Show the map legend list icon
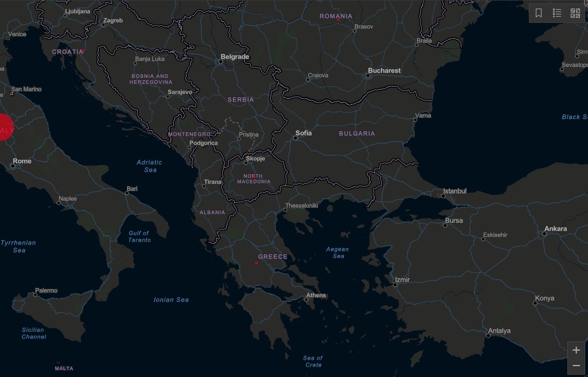The width and height of the screenshot is (588, 377). pos(557,13)
